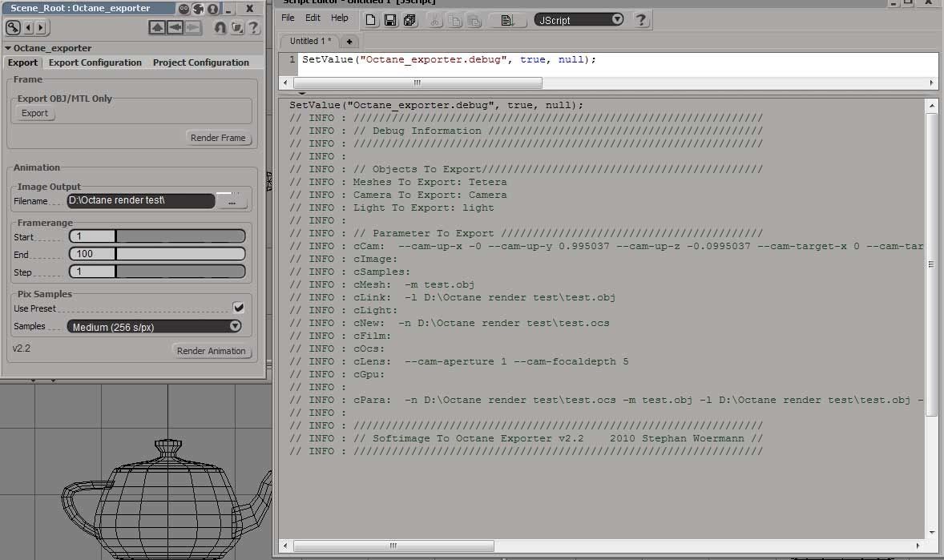Image resolution: width=944 pixels, height=560 pixels.
Task: Click the load/save preset icon
Action: (x=237, y=27)
